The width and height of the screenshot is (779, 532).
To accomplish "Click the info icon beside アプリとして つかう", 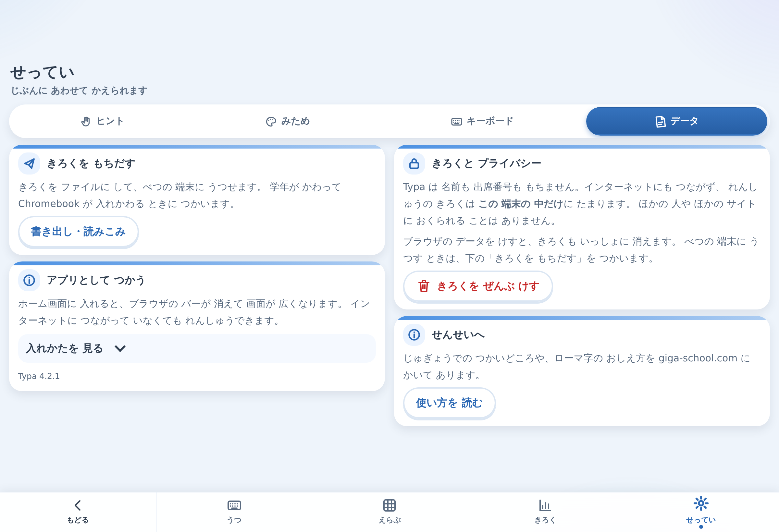I will pos(29,280).
